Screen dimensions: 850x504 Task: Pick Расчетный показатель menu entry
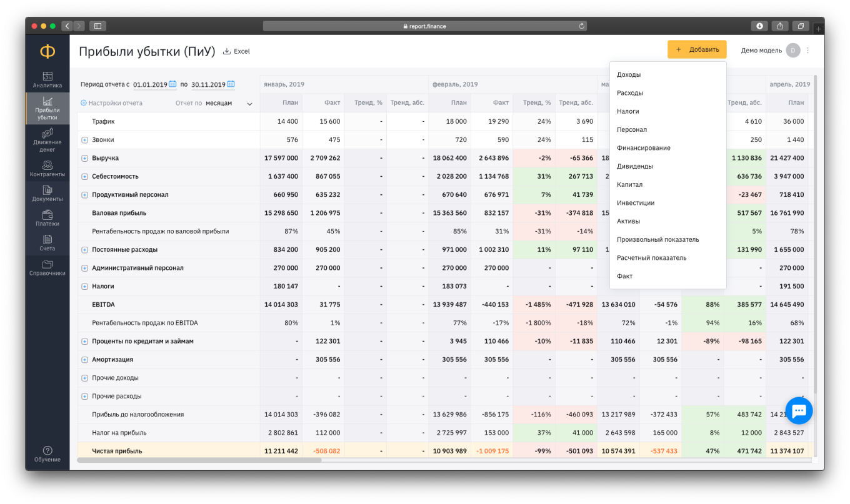[651, 258]
